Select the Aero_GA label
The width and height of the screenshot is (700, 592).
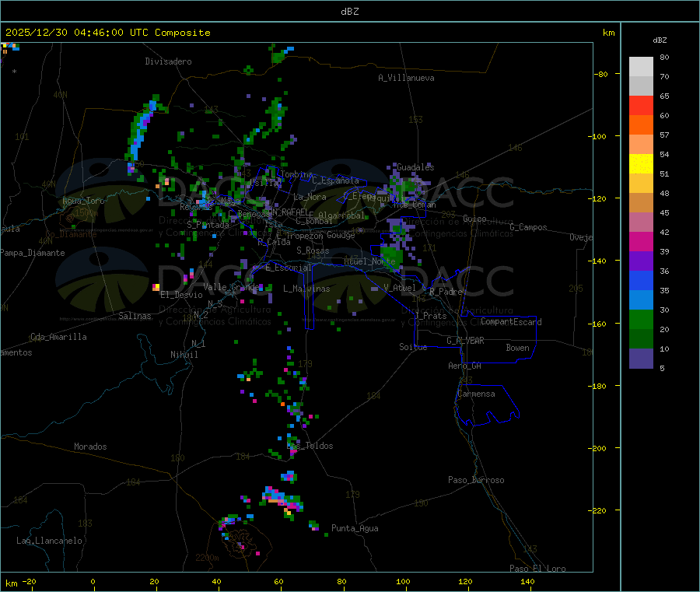point(464,366)
